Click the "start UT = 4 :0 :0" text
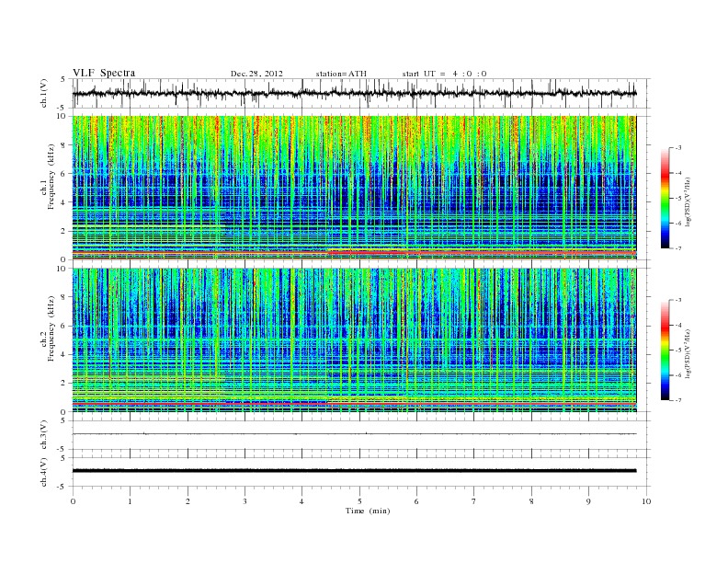The height and width of the screenshot is (563, 728). [444, 74]
